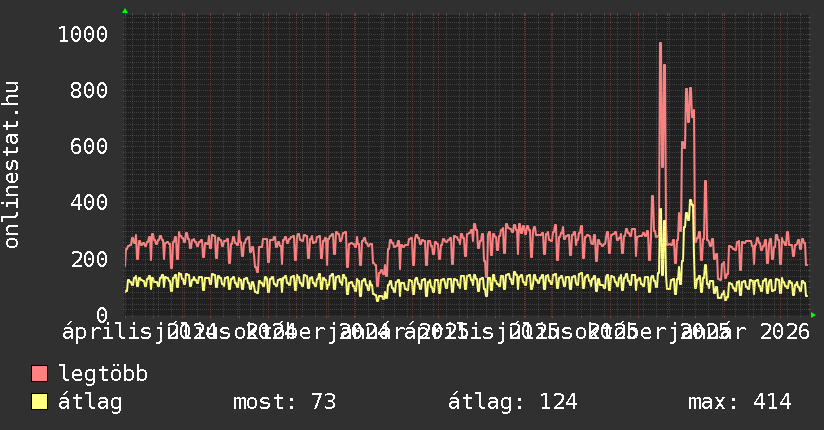
Task: Click the green arrow atop the Y-axis
Action: point(125,11)
